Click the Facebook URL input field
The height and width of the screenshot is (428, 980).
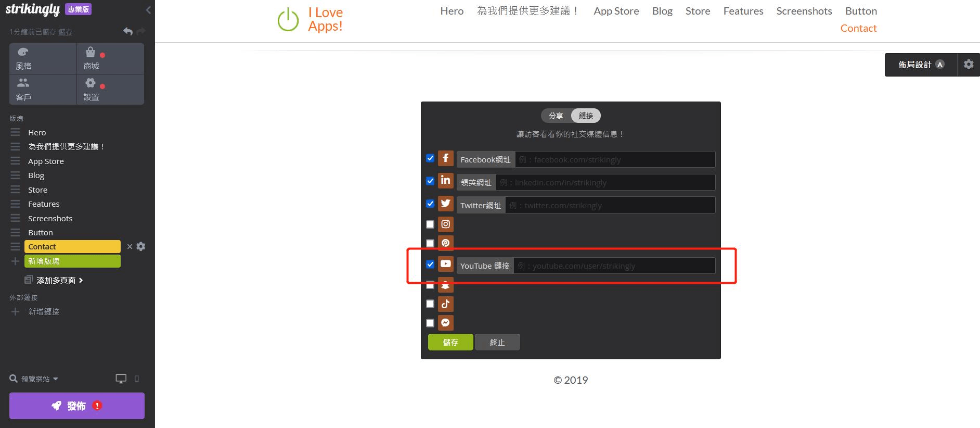point(615,159)
